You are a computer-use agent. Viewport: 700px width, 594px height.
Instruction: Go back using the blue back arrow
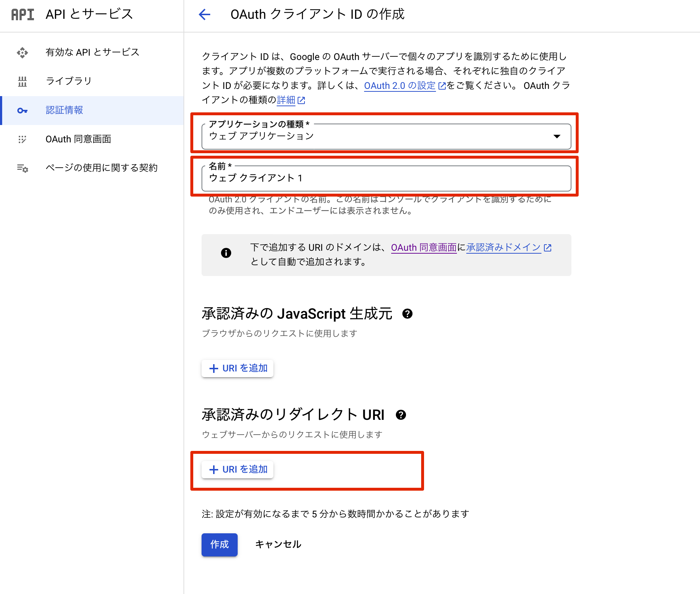point(204,14)
